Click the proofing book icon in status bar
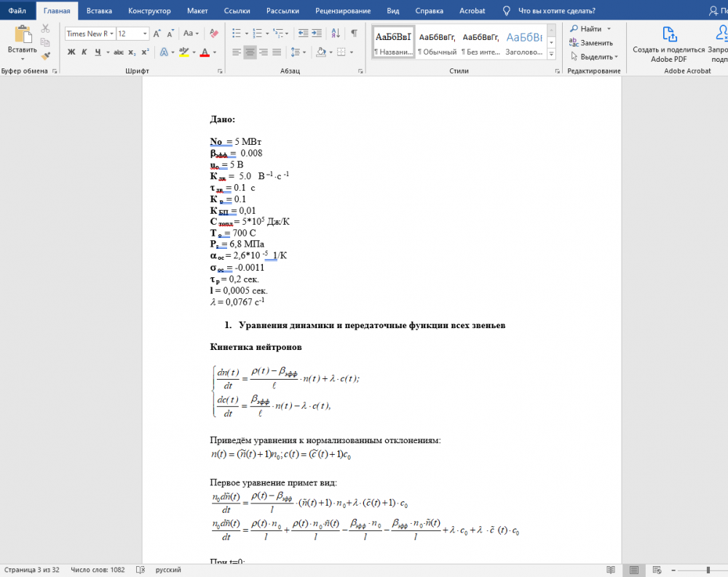Viewport: 728px width, 577px height. pyautogui.click(x=141, y=570)
